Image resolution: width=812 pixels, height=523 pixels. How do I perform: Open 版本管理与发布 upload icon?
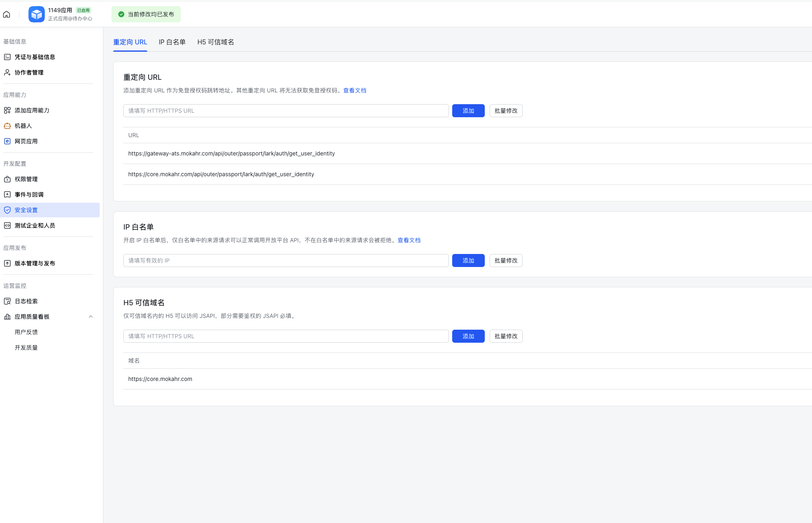click(x=7, y=263)
